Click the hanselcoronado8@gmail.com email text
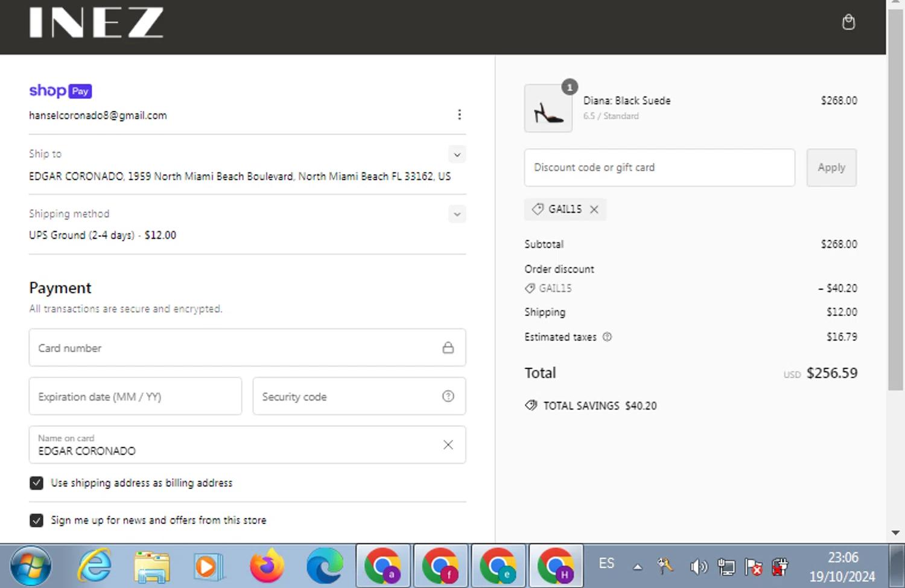 point(98,115)
